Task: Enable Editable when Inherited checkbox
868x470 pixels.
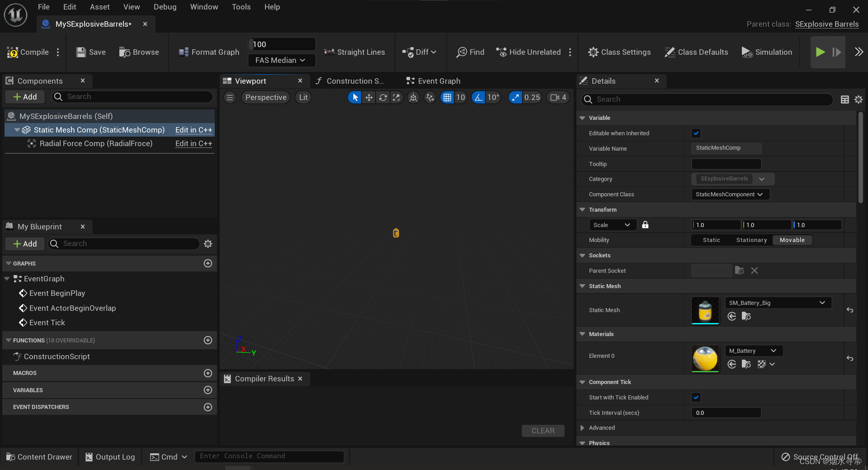Action: pos(696,133)
